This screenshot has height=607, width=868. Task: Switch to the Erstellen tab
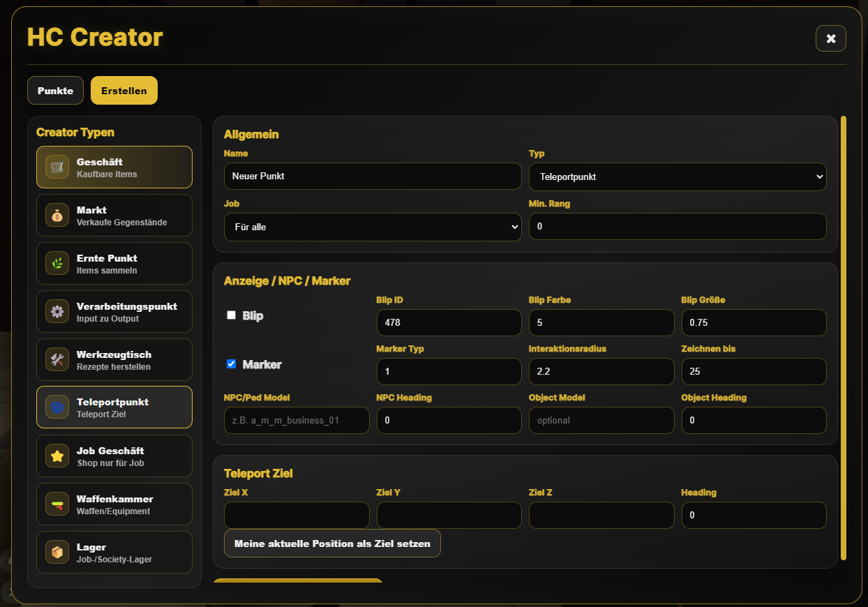pyautogui.click(x=124, y=91)
